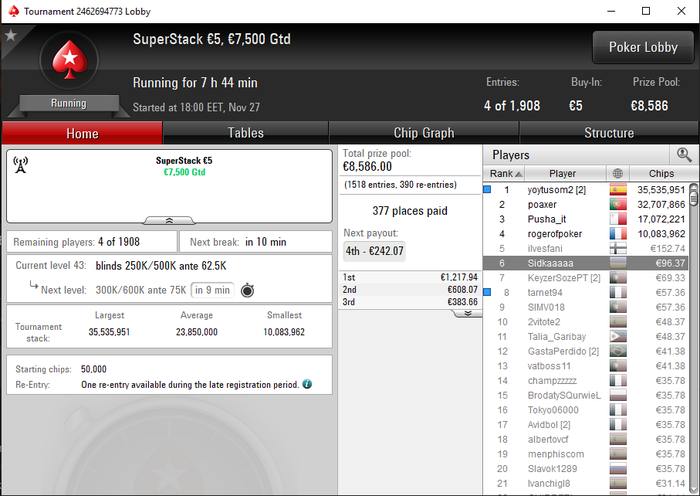Collapse the SuperStack info panel
The width and height of the screenshot is (700, 496).
[169, 221]
